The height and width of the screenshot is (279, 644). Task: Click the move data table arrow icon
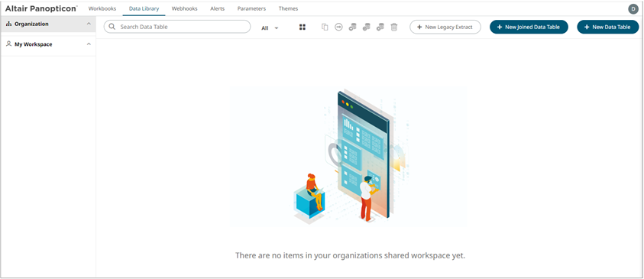click(x=338, y=27)
